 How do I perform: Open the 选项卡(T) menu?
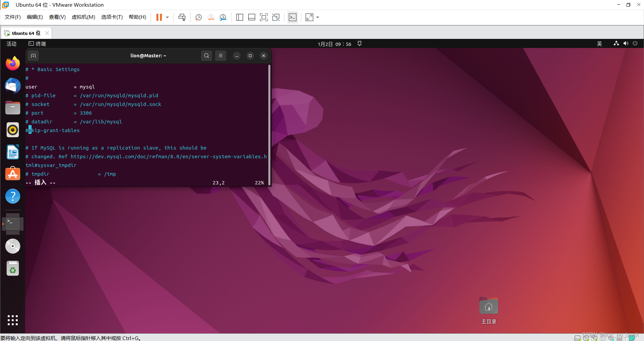click(112, 17)
